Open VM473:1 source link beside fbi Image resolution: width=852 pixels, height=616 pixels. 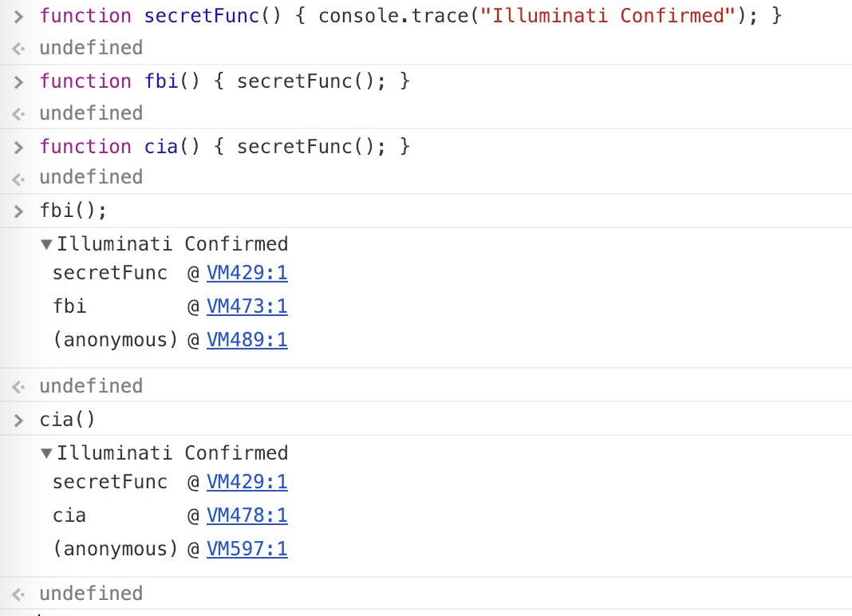247,306
